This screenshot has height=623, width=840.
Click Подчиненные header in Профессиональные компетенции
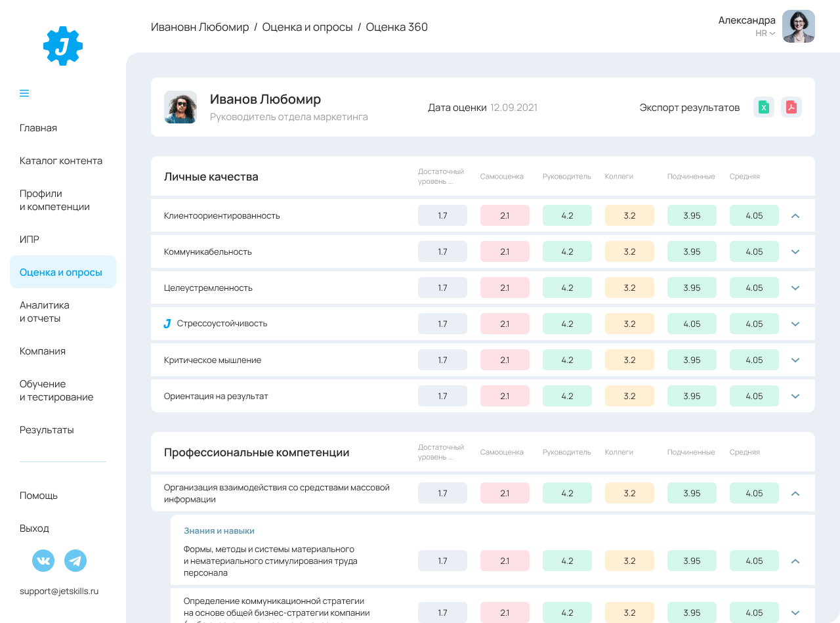pyautogui.click(x=691, y=452)
